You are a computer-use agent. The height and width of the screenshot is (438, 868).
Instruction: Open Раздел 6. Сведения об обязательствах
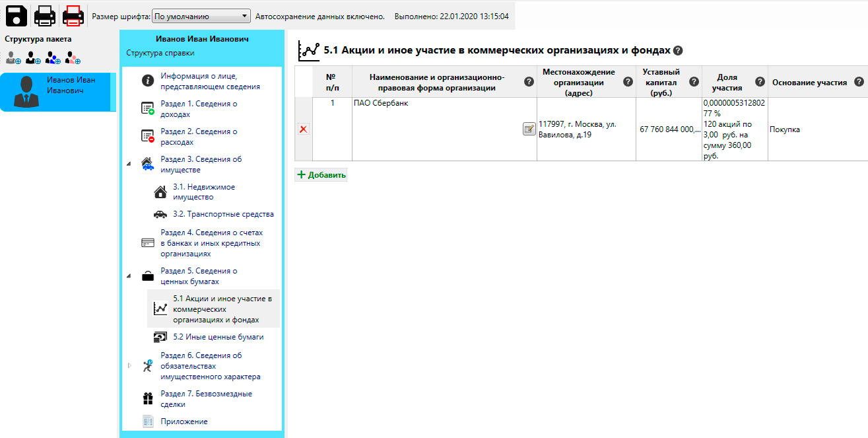(x=210, y=366)
